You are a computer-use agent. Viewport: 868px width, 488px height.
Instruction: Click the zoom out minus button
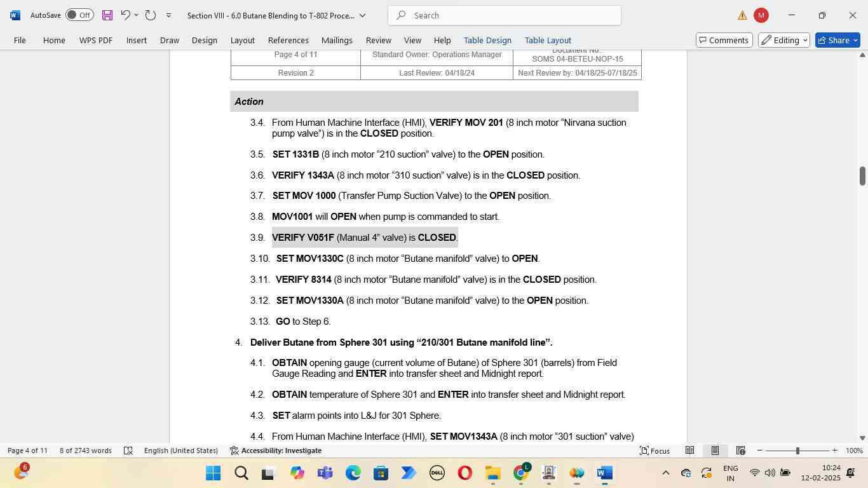pos(760,451)
